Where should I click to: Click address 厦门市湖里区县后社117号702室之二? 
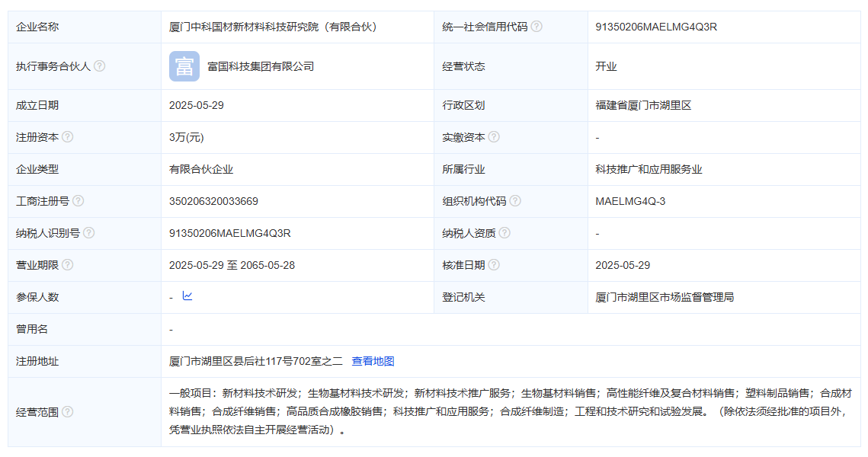tap(256, 361)
